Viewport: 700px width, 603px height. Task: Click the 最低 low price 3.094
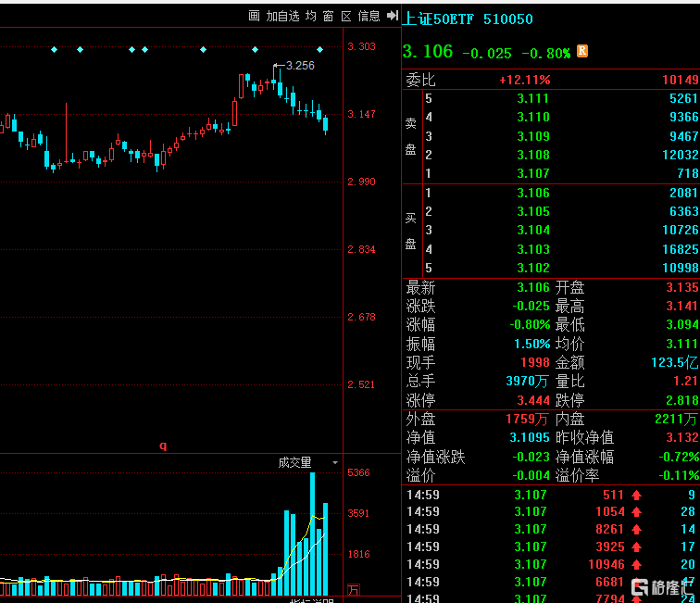point(682,325)
